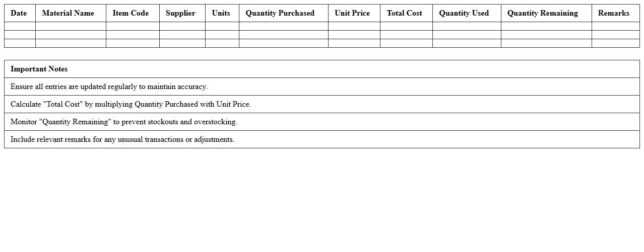Select the Quantity Purchased header
Image resolution: width=644 pixels, height=252 pixels.
tap(280, 13)
